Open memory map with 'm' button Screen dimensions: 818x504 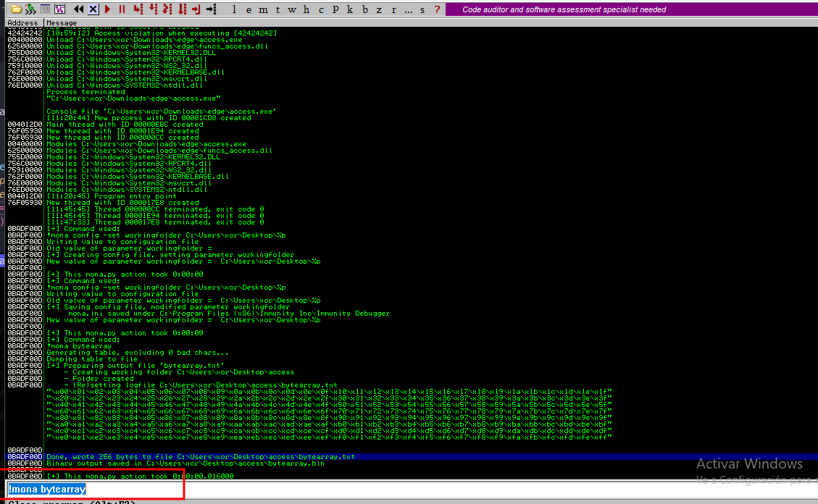tap(262, 9)
